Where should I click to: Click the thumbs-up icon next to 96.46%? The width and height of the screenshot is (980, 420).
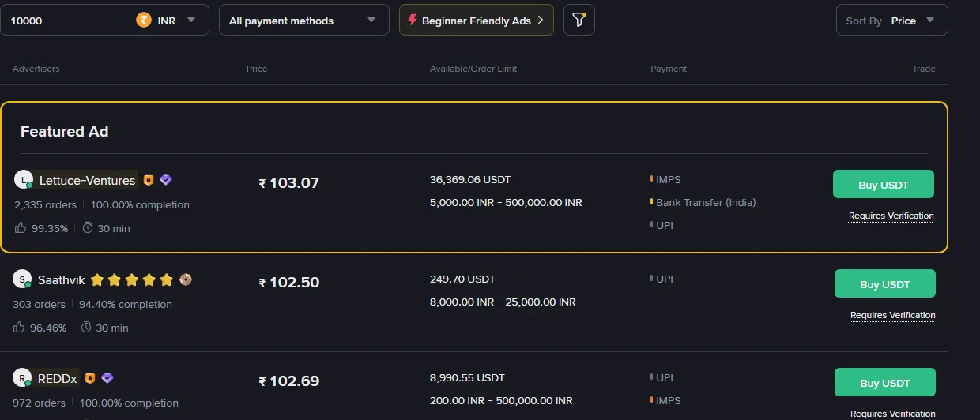click(x=19, y=328)
